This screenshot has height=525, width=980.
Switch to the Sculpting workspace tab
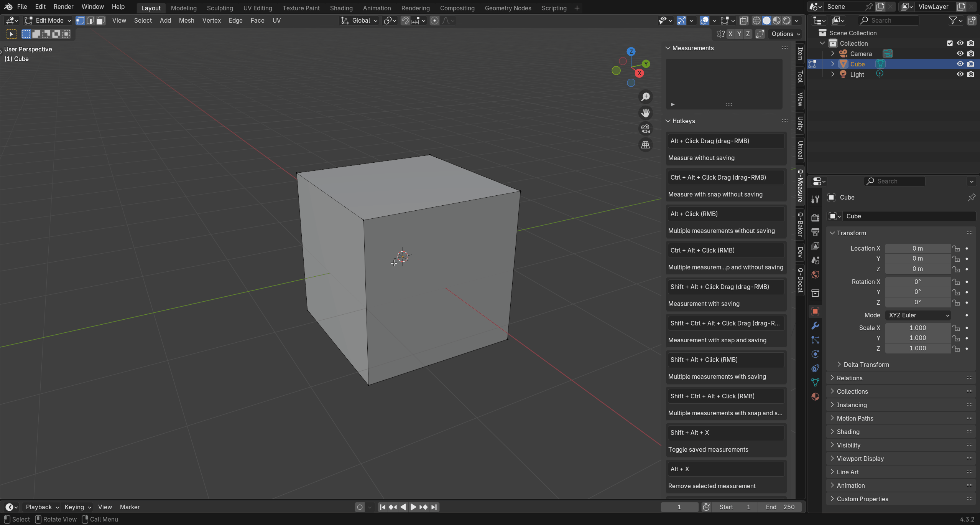coord(220,8)
